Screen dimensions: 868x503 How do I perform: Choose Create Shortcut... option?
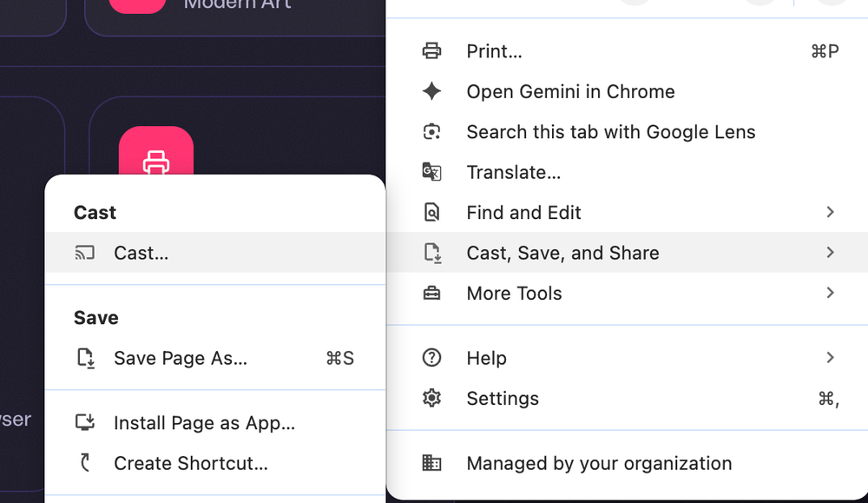click(215, 463)
